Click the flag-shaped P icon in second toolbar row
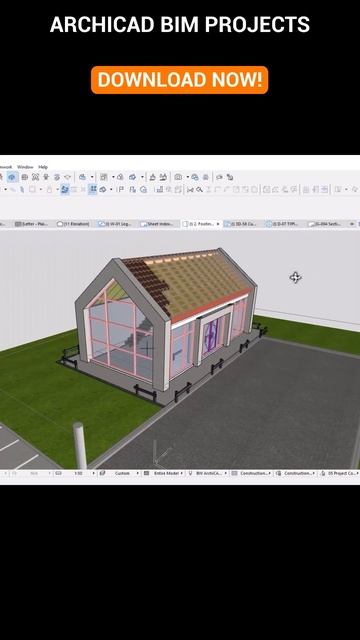Viewport: 360px width, 640px height. pos(120,189)
